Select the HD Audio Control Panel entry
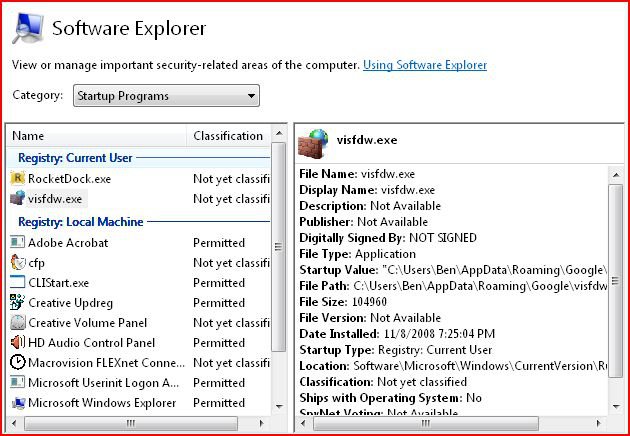The height and width of the screenshot is (436, 630). (91, 343)
